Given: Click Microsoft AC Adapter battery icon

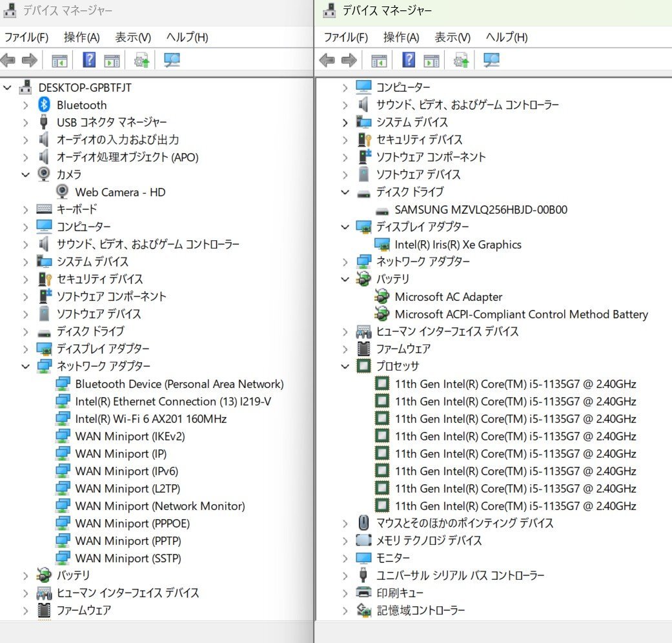Looking at the screenshot, I should (382, 296).
